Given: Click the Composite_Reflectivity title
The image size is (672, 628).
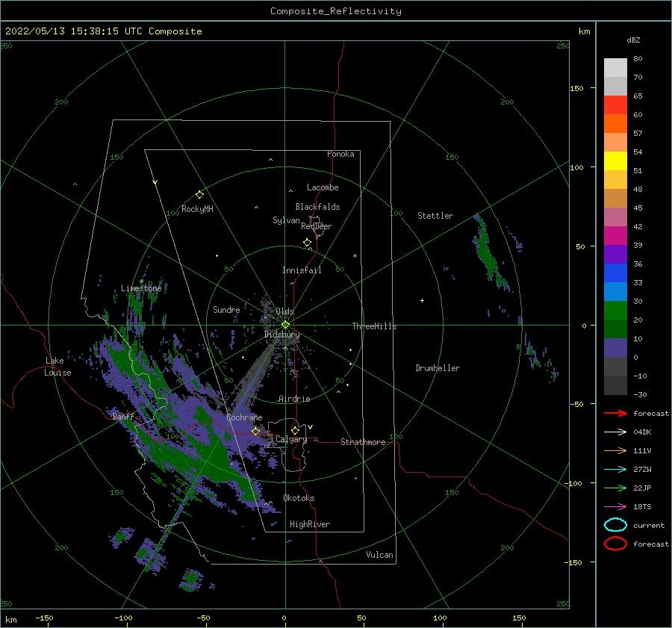Looking at the screenshot, I should tap(336, 11).
